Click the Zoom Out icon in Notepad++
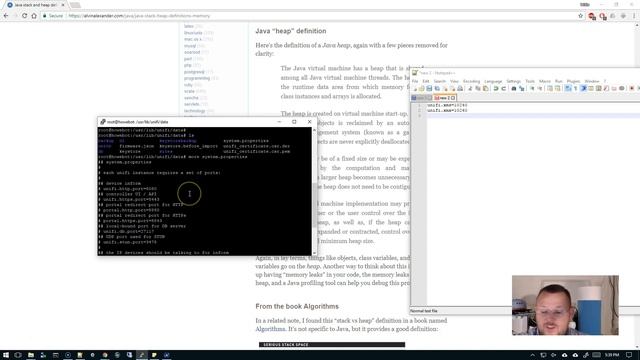The height and width of the screenshot is (360, 640). (539, 89)
